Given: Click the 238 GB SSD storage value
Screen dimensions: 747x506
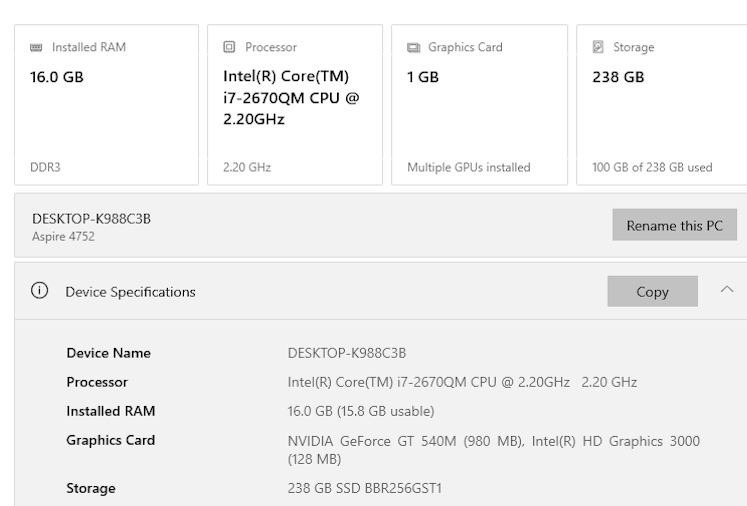Looking at the screenshot, I should pos(364,488).
